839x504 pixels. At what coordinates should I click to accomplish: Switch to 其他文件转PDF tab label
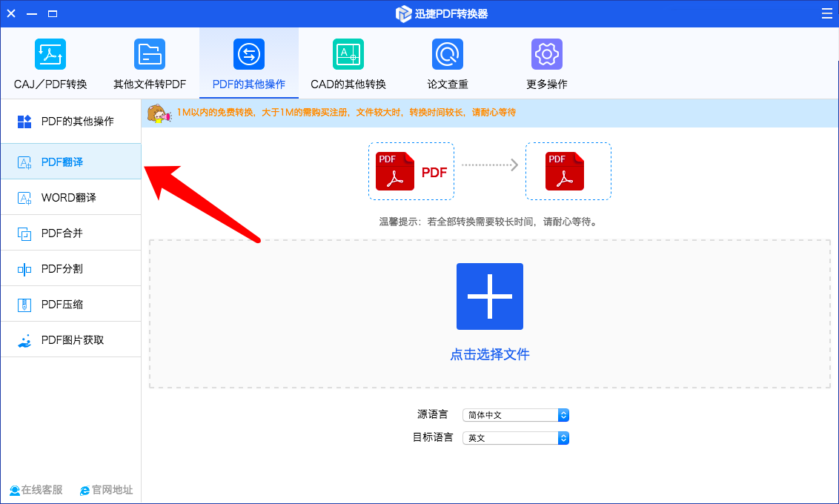pyautogui.click(x=150, y=84)
